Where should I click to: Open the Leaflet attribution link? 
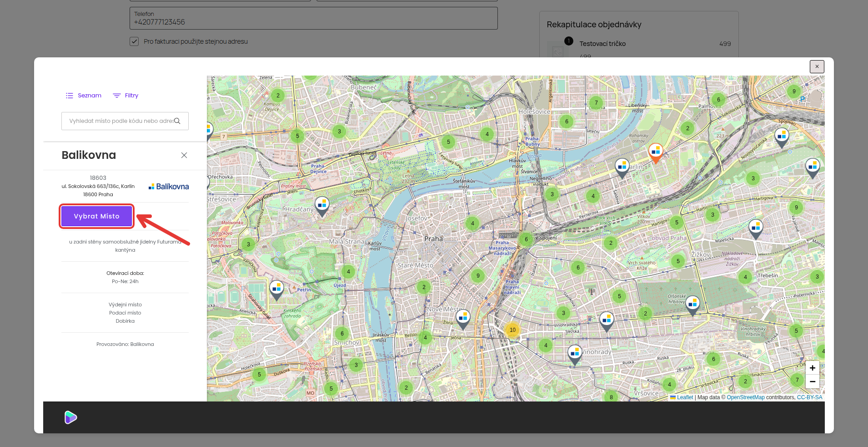[x=685, y=397]
